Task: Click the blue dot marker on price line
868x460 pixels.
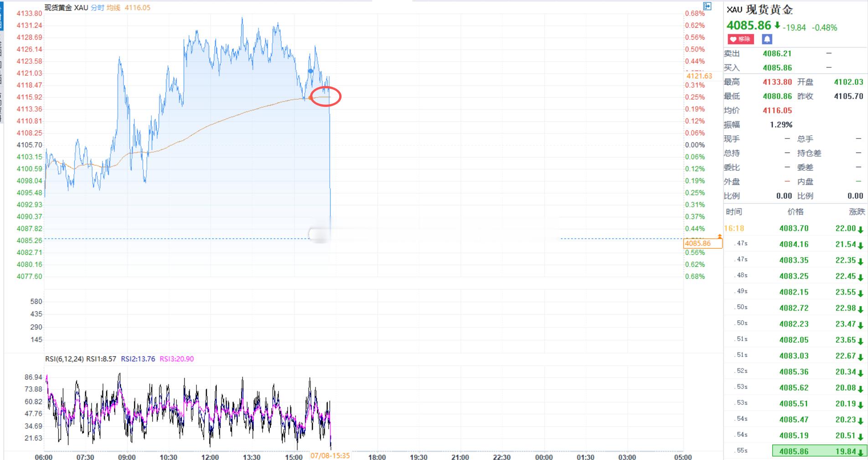Action: (310, 71)
